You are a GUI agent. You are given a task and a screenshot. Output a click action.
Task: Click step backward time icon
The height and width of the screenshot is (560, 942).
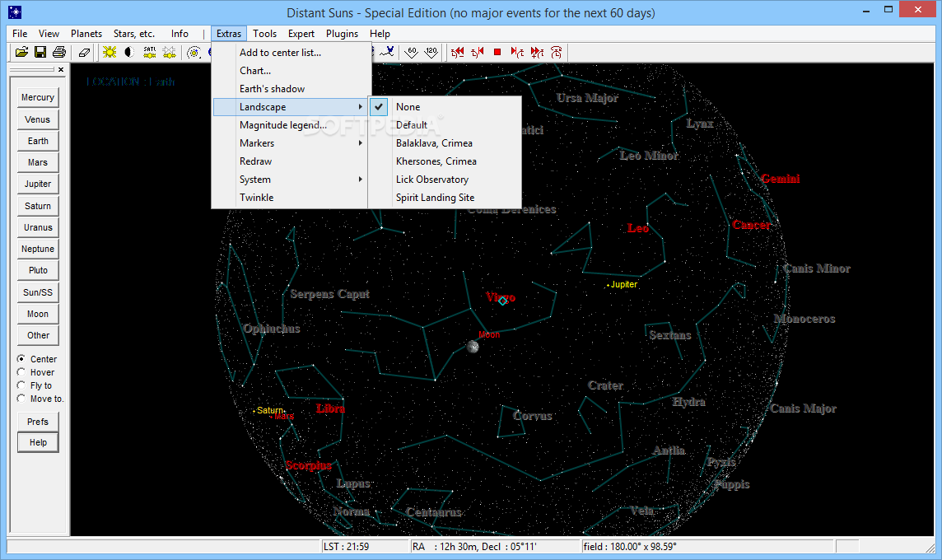tap(478, 52)
